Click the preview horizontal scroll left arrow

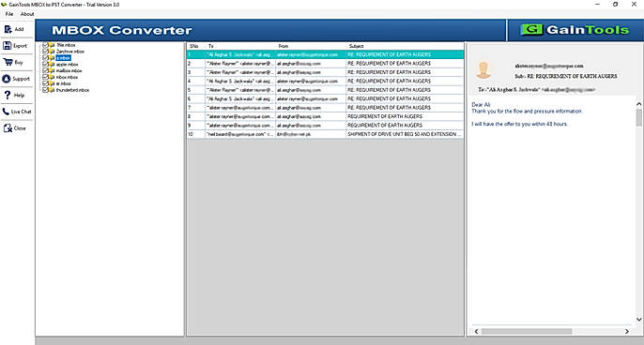coord(477,331)
